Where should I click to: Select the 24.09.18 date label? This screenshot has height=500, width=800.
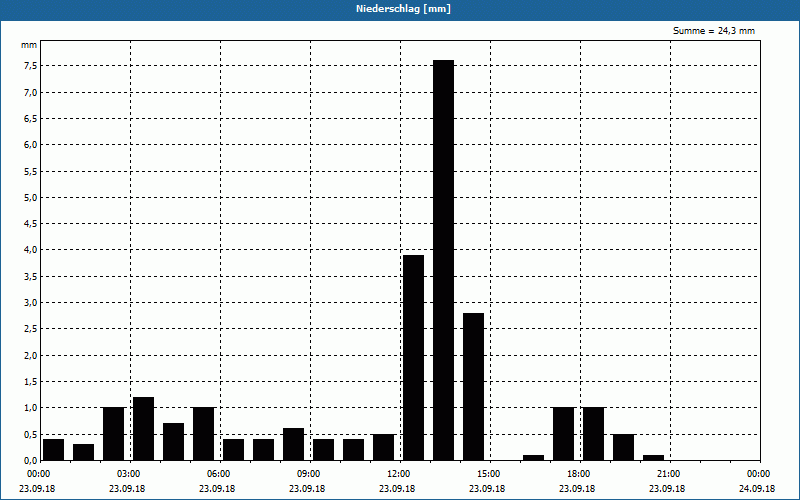[x=757, y=489]
